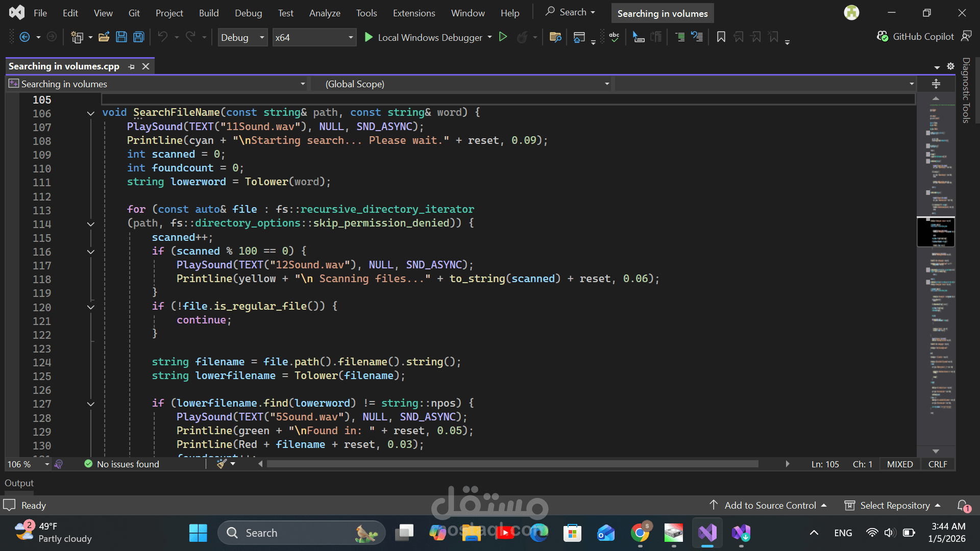Viewport: 980px width, 551px height.
Task: Open the Build menu
Action: click(208, 13)
